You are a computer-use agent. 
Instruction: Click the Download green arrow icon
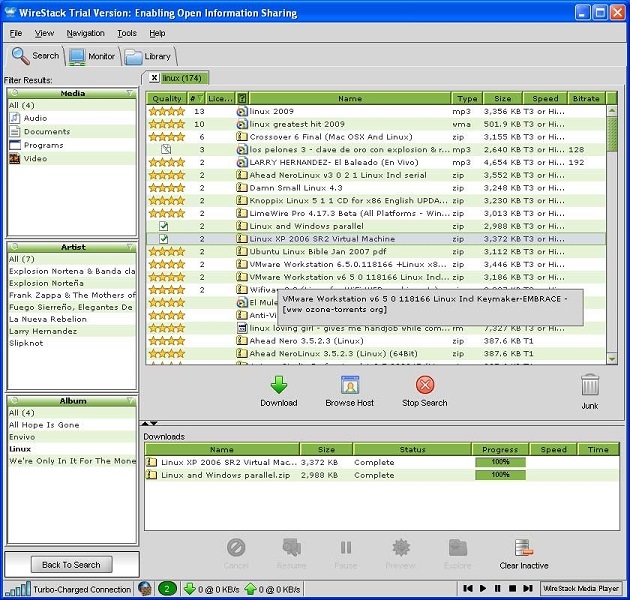[x=279, y=385]
